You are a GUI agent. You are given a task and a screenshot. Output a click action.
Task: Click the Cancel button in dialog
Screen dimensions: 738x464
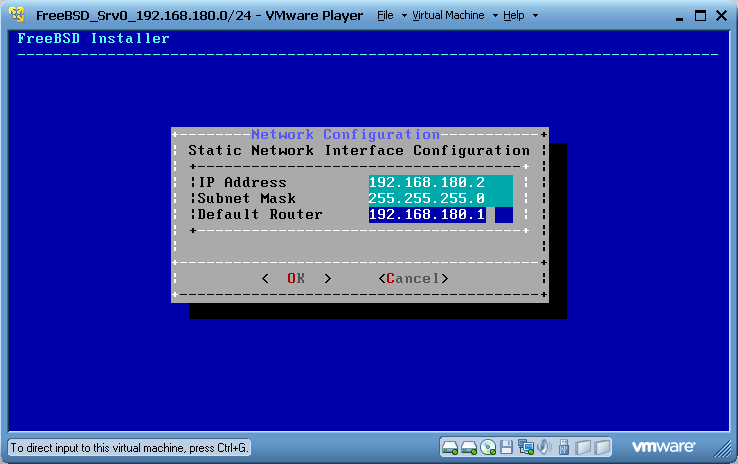(413, 279)
